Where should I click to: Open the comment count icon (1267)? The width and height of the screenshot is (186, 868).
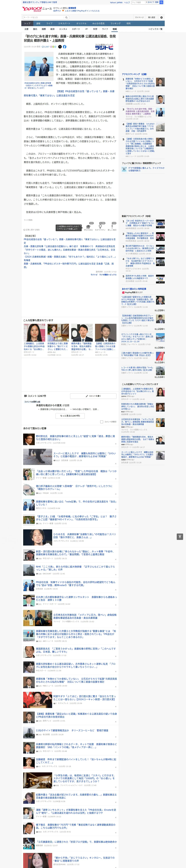46,47
